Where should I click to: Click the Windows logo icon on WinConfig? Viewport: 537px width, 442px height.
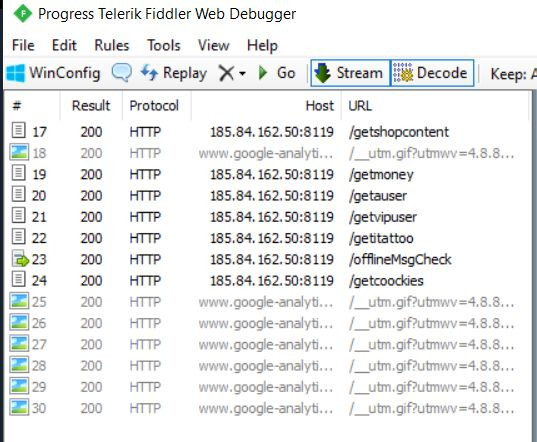(16, 73)
